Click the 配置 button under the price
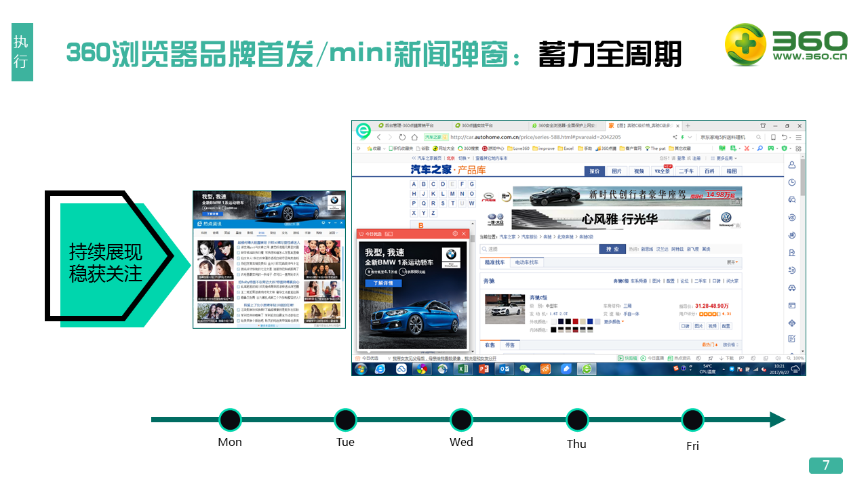The width and height of the screenshot is (868, 488). [726, 326]
